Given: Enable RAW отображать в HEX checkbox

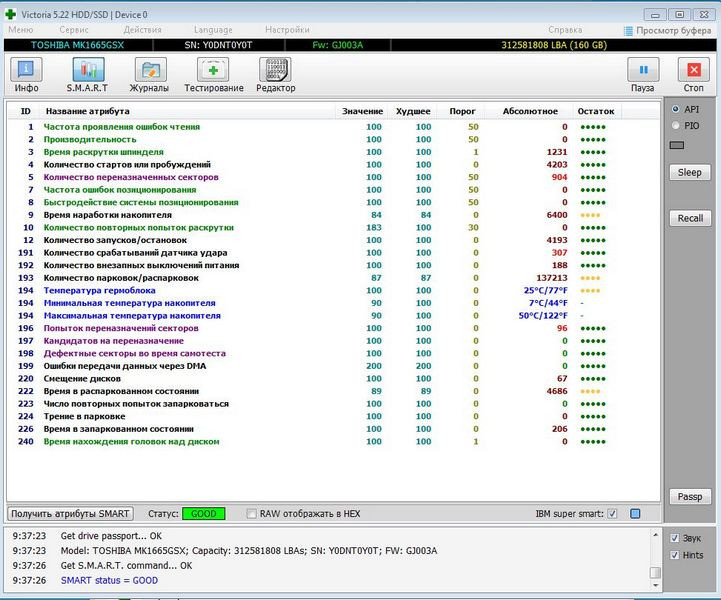Looking at the screenshot, I should tap(252, 514).
